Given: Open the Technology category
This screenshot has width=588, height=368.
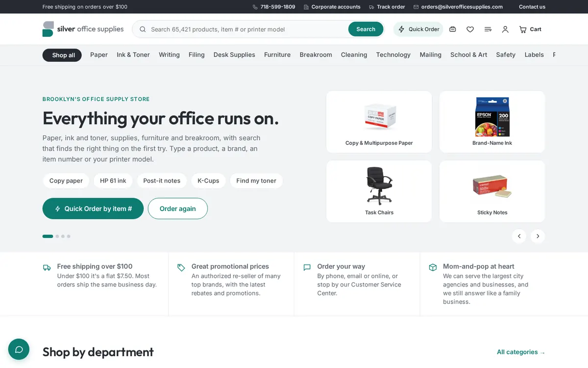Looking at the screenshot, I should (393, 55).
